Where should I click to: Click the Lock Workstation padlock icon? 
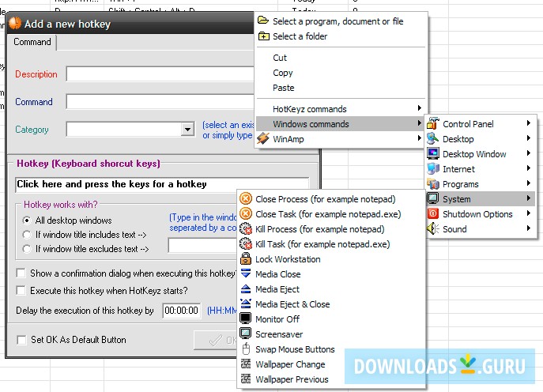[246, 258]
